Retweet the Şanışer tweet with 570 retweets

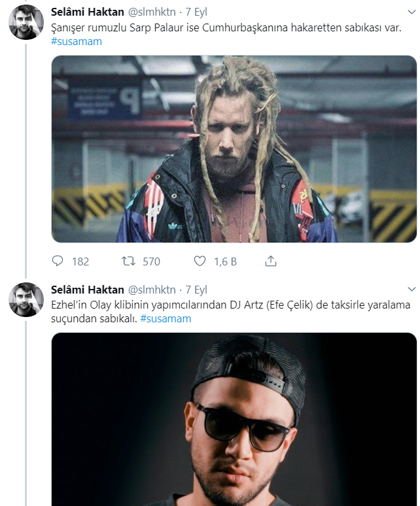click(130, 261)
